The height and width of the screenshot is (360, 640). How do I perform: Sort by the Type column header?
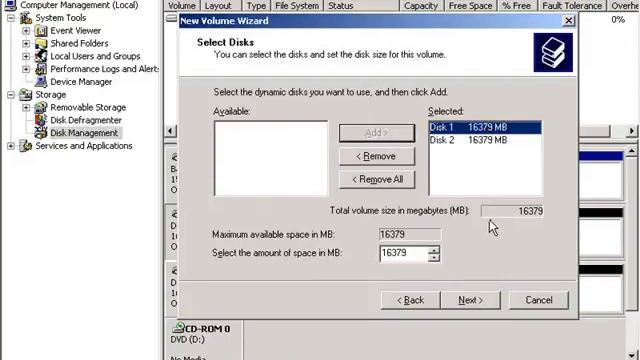[x=256, y=6]
